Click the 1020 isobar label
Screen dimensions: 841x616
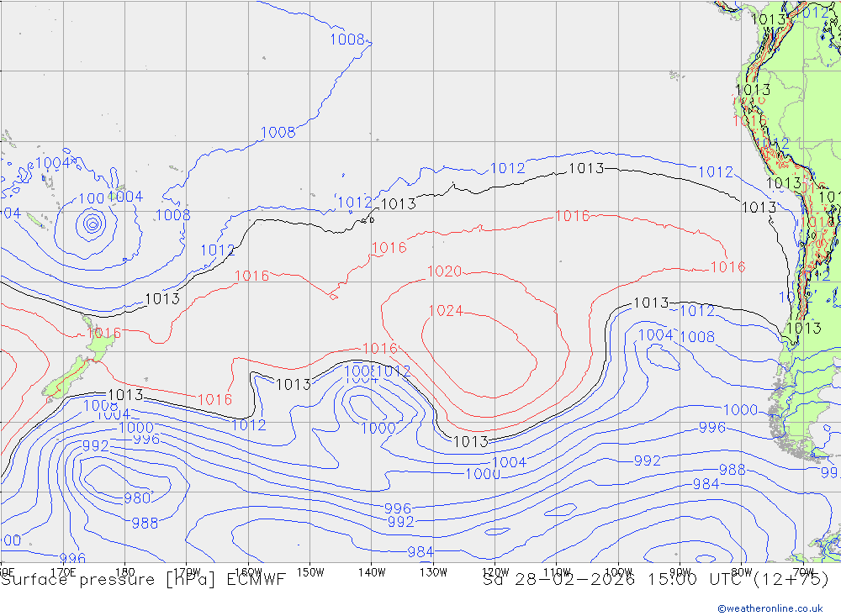tap(445, 271)
